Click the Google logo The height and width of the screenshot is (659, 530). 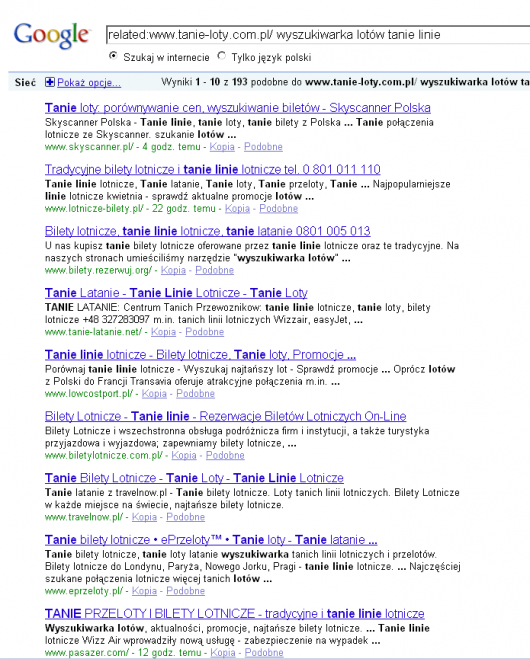[52, 35]
